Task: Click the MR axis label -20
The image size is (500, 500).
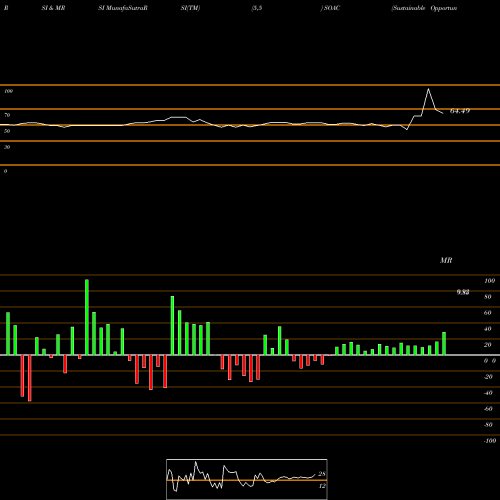Action: click(x=488, y=377)
